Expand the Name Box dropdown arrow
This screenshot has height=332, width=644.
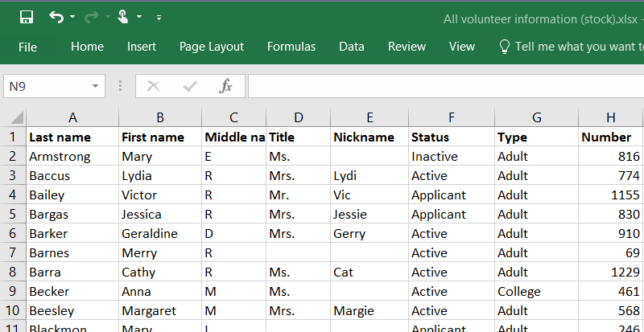(96, 86)
